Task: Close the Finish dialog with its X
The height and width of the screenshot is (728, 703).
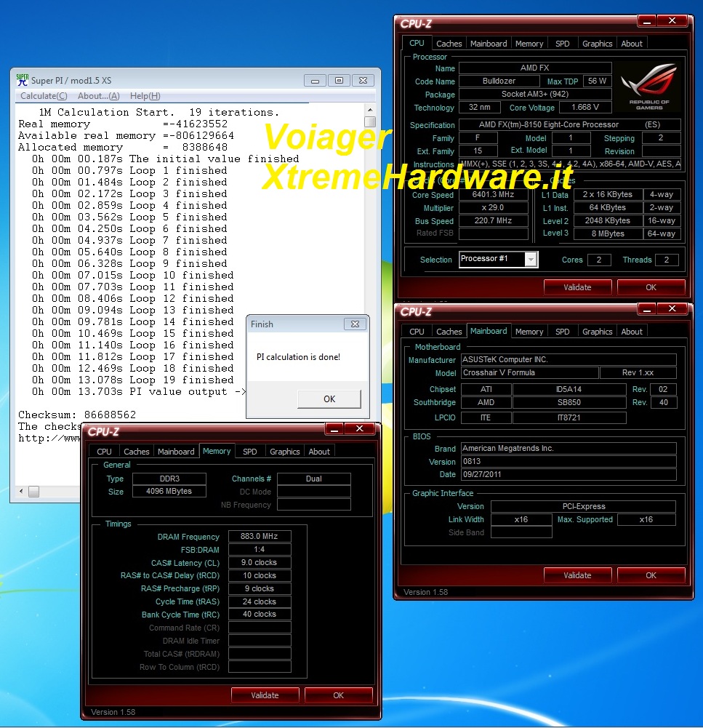Action: pyautogui.click(x=355, y=324)
